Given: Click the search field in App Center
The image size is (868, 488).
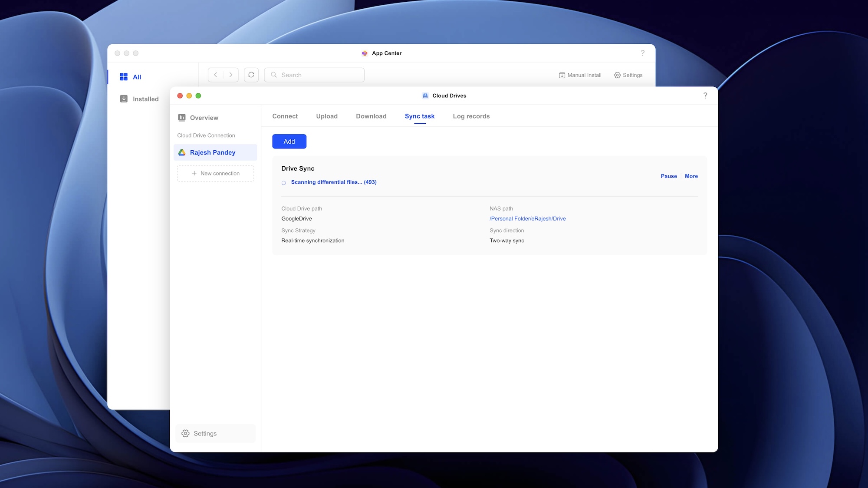Looking at the screenshot, I should (314, 75).
